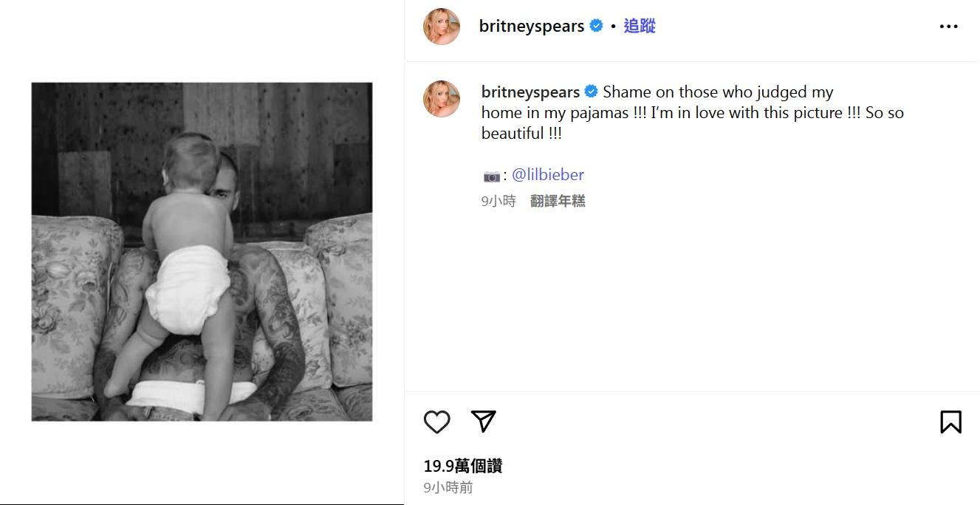View who liked via 19.9萬個讚
This screenshot has height=505, width=980.
pos(463,466)
